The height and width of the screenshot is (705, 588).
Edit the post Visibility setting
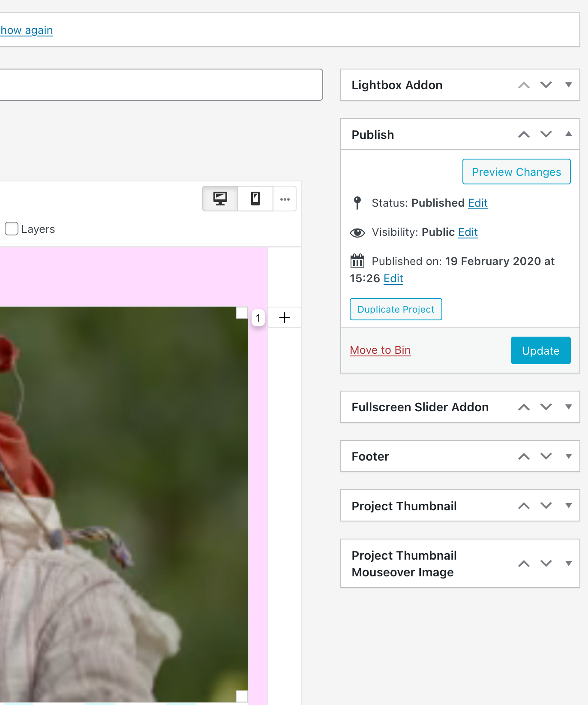point(468,232)
